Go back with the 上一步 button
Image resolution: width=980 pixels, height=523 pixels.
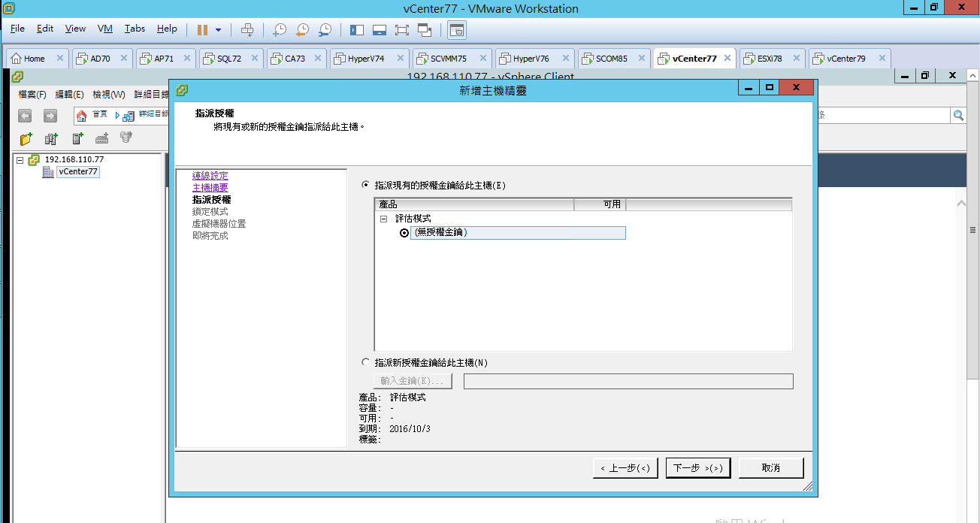point(626,468)
